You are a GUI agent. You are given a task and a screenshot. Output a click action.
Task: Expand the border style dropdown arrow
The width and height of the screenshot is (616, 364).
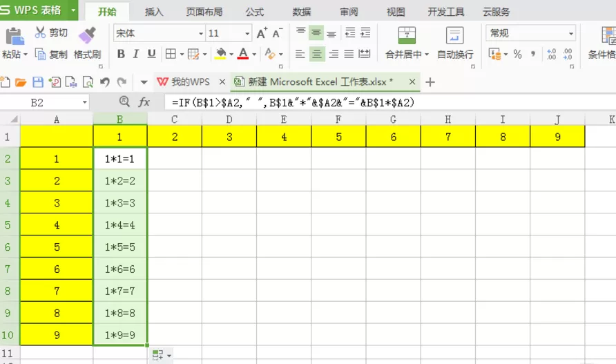(182, 54)
